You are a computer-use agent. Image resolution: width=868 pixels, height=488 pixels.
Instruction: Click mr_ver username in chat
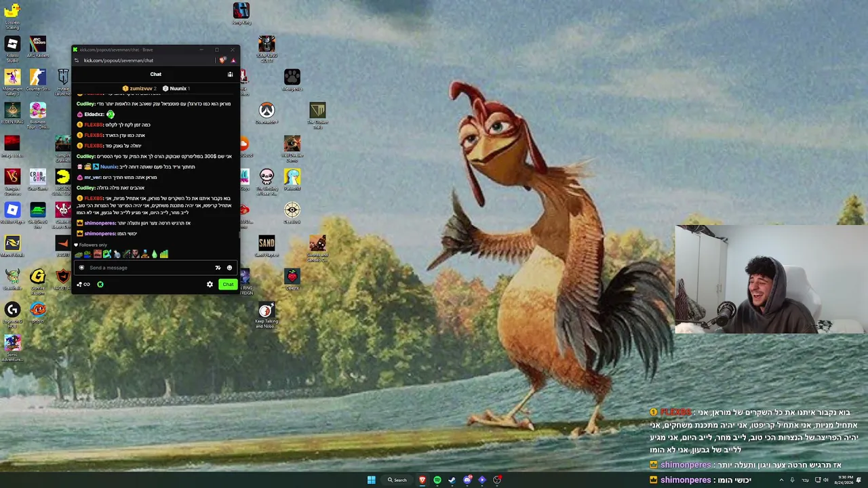92,178
